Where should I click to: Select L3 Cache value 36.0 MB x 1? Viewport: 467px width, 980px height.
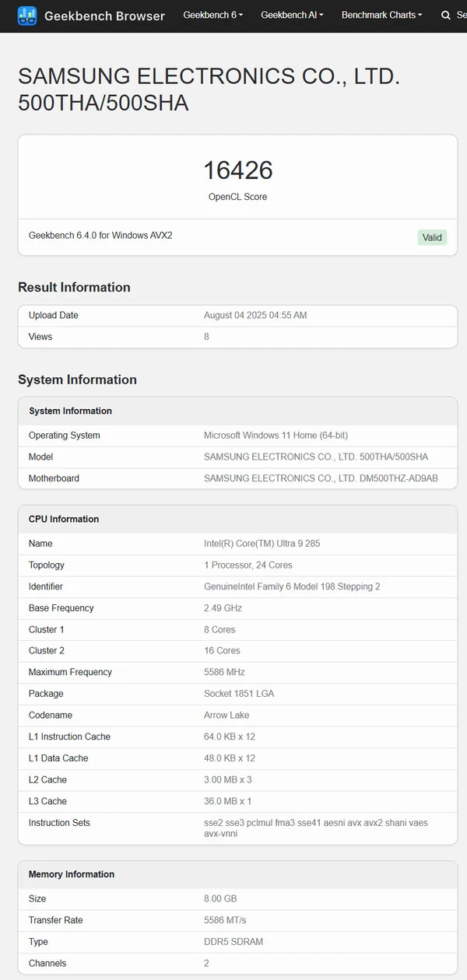coord(227,801)
